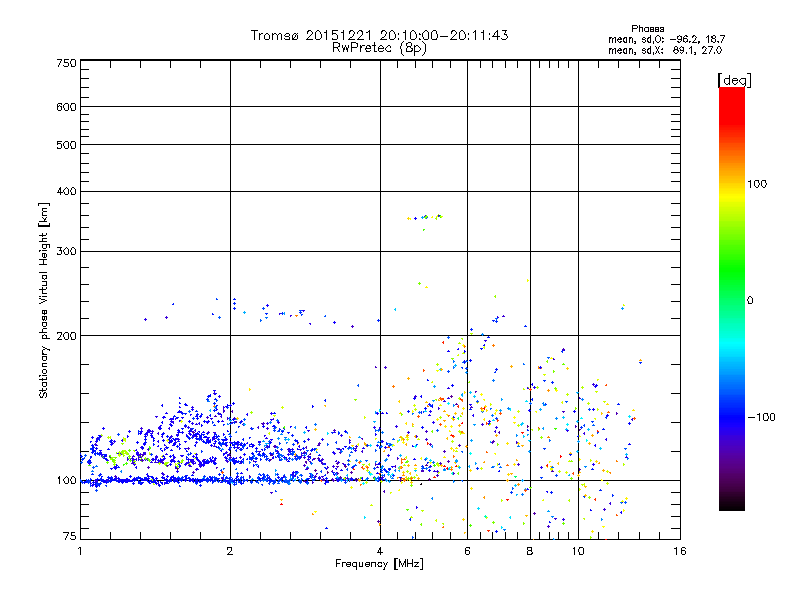
Task: Click the y-axis tick '600'
Action: 67,107
